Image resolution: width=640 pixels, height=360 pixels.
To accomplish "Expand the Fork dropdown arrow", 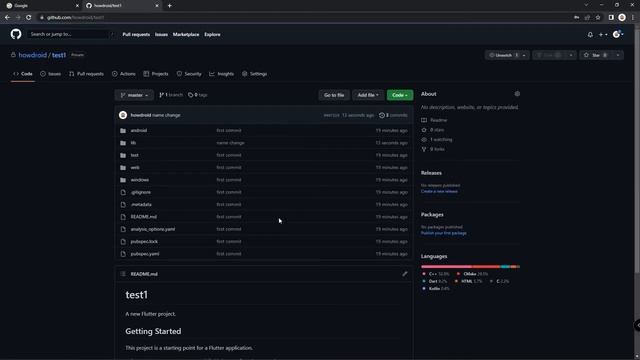I will (571, 55).
